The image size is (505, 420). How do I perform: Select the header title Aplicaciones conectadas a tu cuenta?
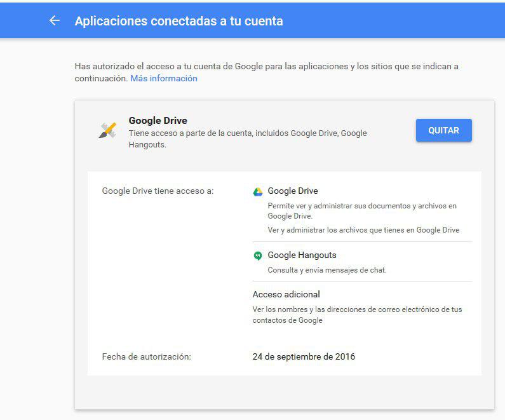point(178,21)
